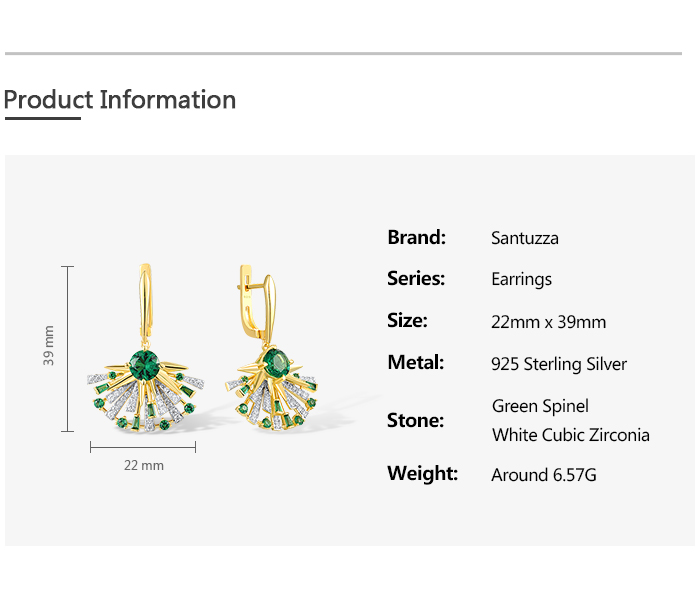This screenshot has width=700, height=596.
Task: Select the 22mm x 39mm size value
Action: (549, 322)
